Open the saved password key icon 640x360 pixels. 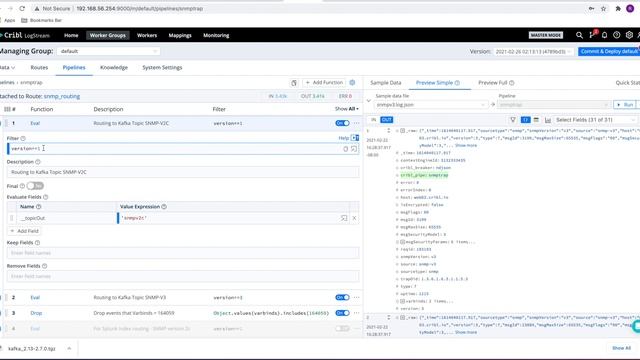coord(591,9)
